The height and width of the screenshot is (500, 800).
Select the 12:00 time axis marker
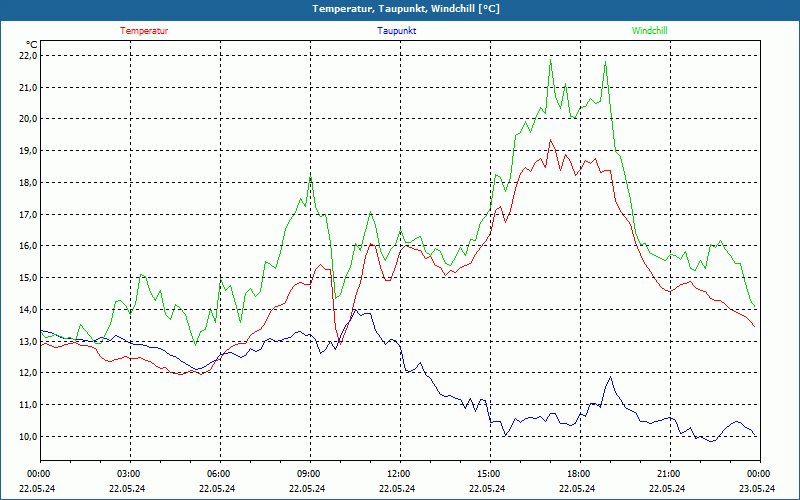398,474
